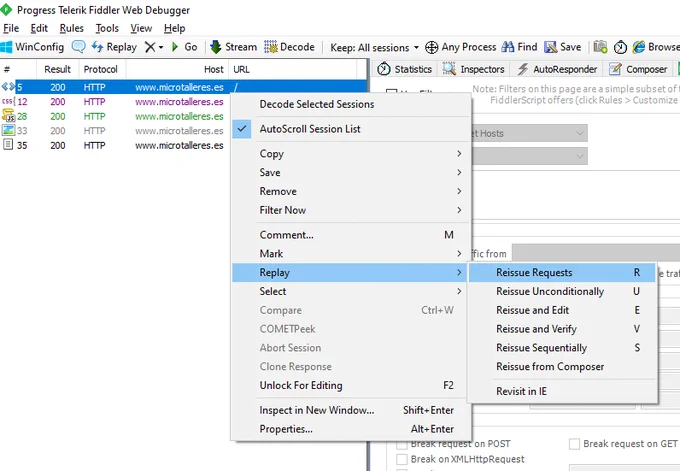Viewport: 680px width, 471px height.
Task: Enable Break request on GET
Action: [x=574, y=444]
